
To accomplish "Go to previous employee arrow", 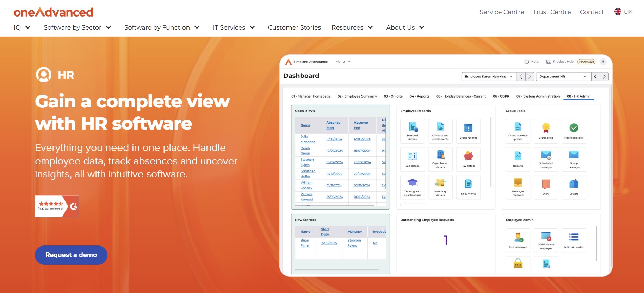I will (521, 76).
